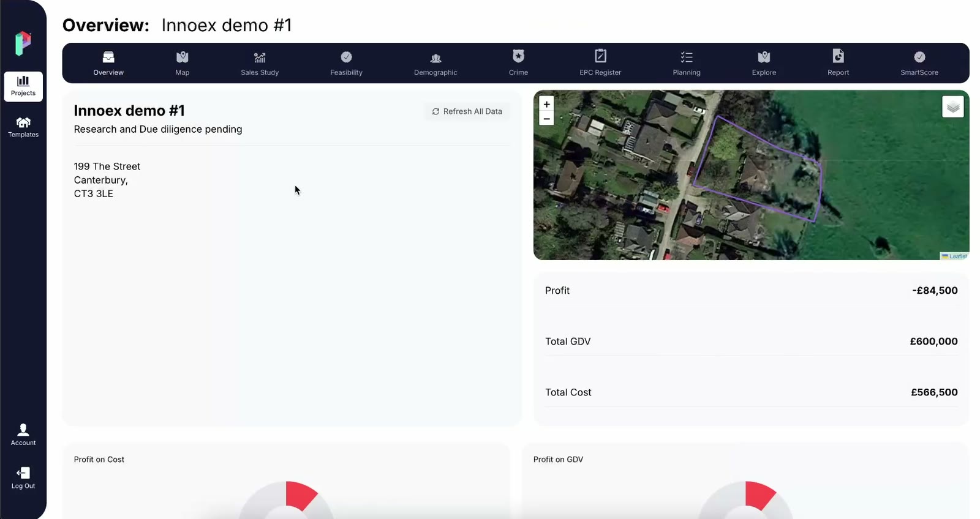Click the address line 199 The Street

pyautogui.click(x=107, y=166)
